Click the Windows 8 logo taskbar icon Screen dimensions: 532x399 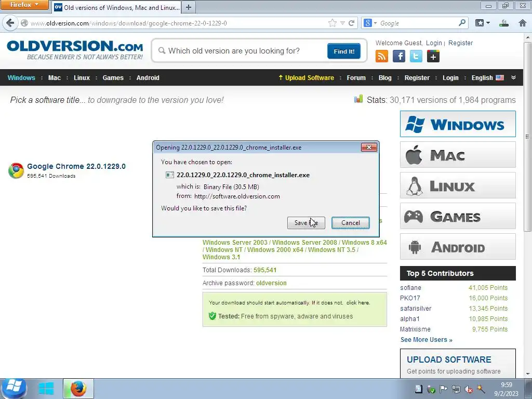point(46,389)
